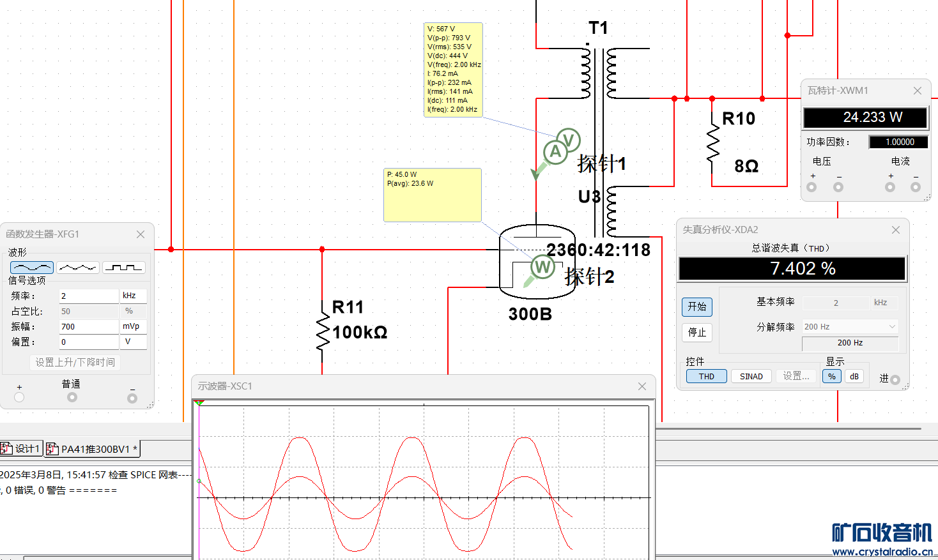Click the 300B vacuum tube component
Image resolution: width=938 pixels, height=560 pixels.
click(x=536, y=262)
